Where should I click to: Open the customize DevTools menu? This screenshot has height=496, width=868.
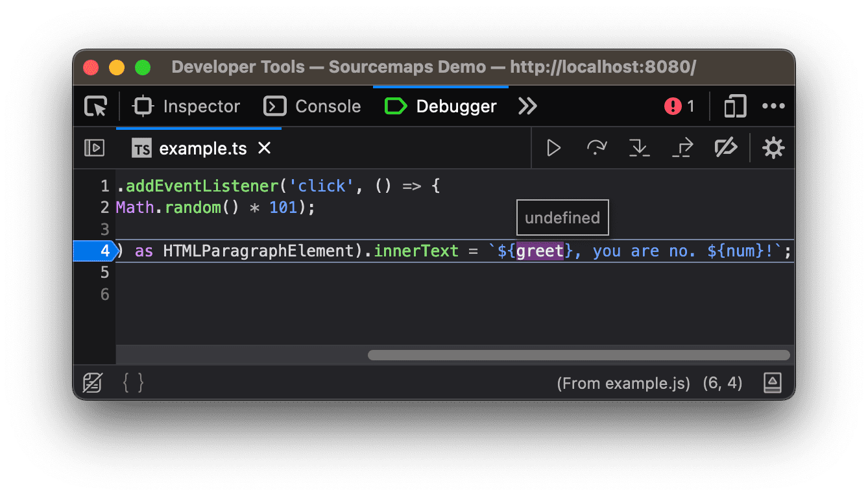[x=773, y=106]
